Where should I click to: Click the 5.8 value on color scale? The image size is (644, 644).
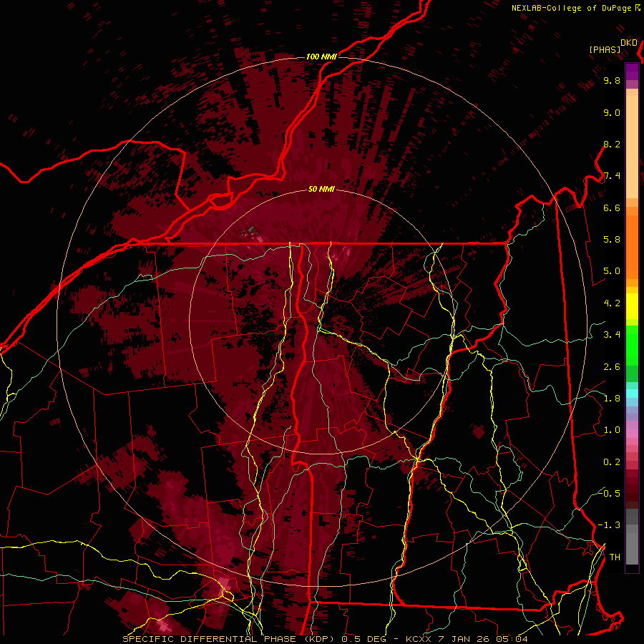point(612,240)
